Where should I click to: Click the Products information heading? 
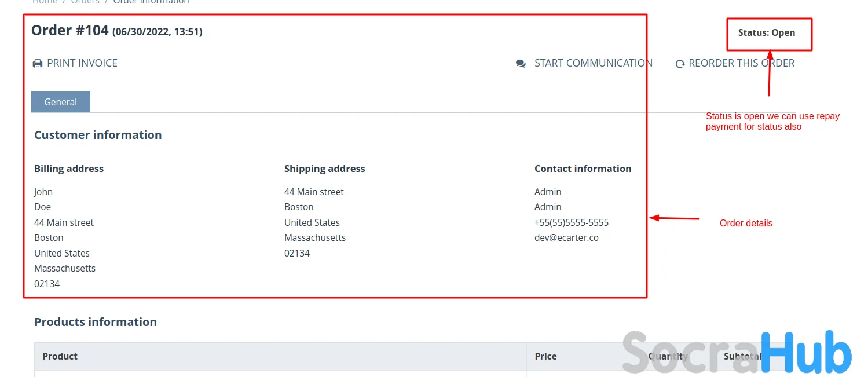click(x=96, y=322)
